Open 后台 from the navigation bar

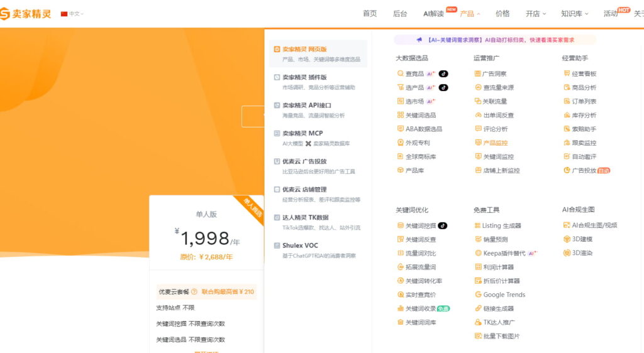[x=399, y=14]
